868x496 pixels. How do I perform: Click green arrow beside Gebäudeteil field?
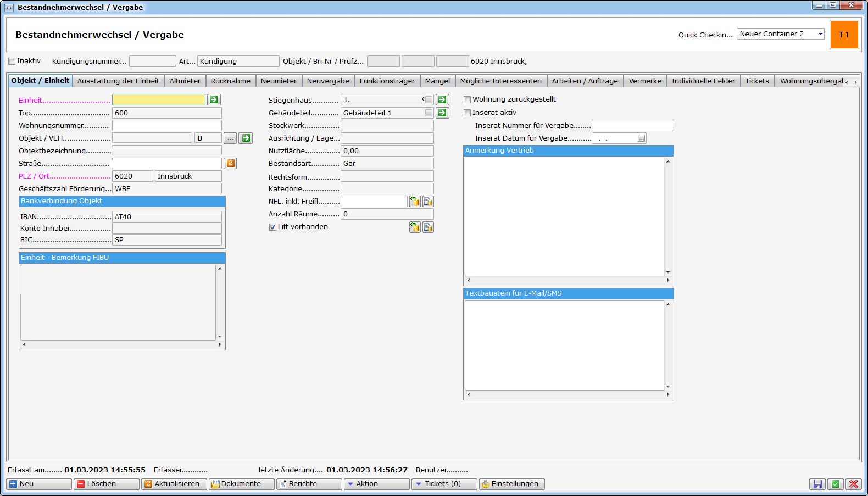tap(442, 113)
